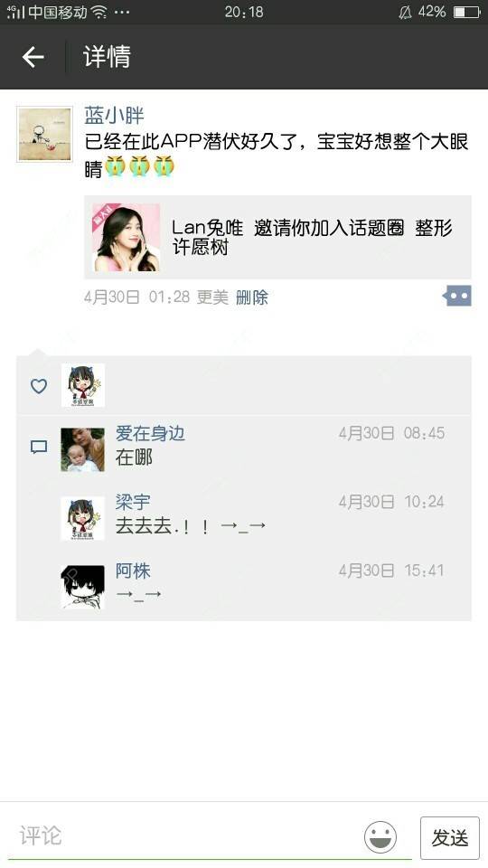Tap the 阿株 commenter name

pyautogui.click(x=133, y=571)
